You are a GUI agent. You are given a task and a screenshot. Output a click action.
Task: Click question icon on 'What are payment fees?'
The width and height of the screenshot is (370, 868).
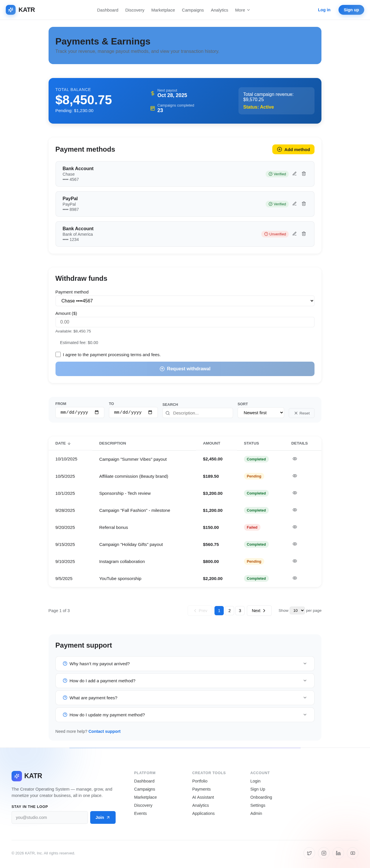click(65, 698)
